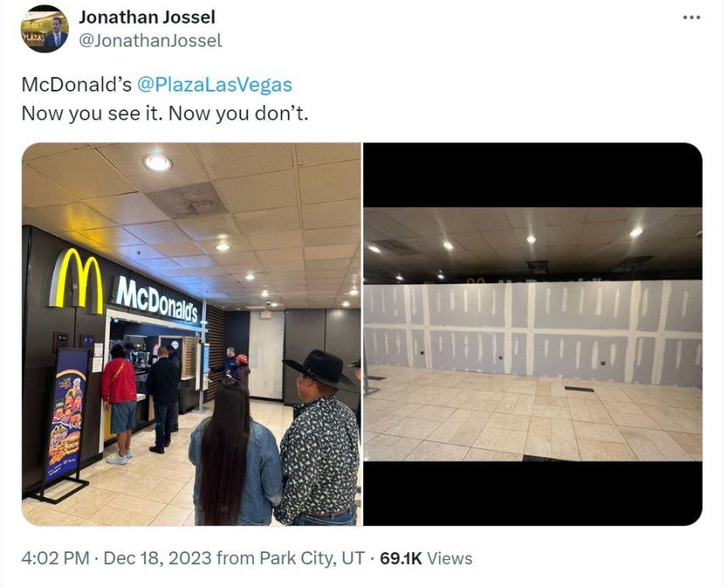728x587 pixels.
Task: Open the Dec 18, 2023 date link
Action: pos(157,558)
